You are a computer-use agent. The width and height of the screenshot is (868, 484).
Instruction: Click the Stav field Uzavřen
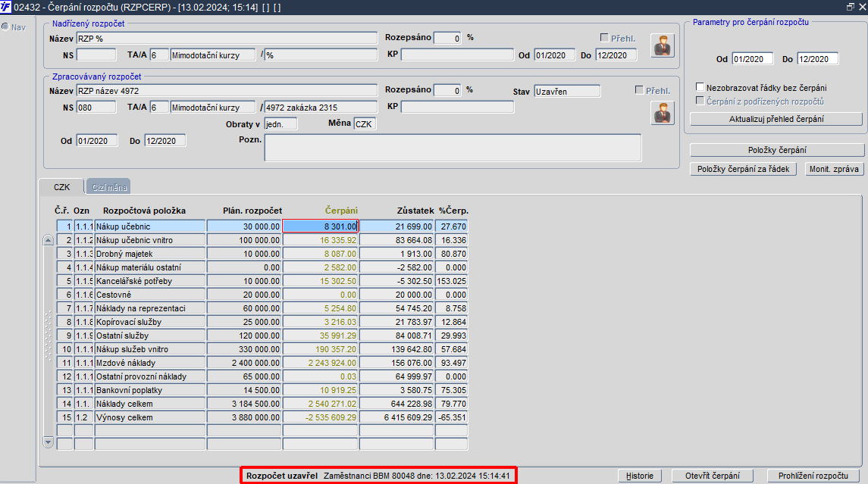(567, 91)
